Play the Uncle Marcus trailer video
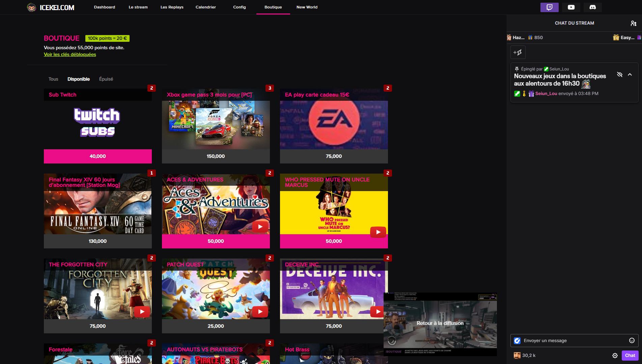Image resolution: width=642 pixels, height=364 pixels. coord(378,232)
